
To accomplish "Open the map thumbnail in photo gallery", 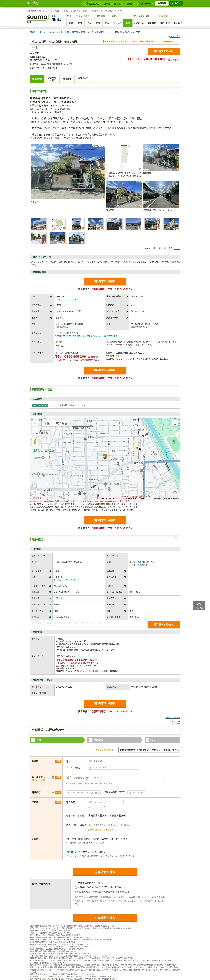I will pos(58,224).
